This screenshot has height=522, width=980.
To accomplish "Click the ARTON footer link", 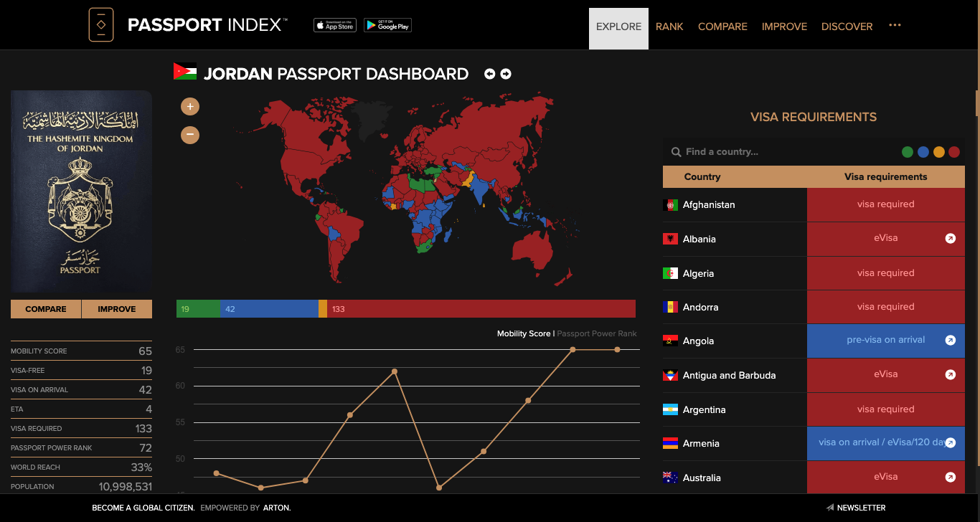I will 277,508.
